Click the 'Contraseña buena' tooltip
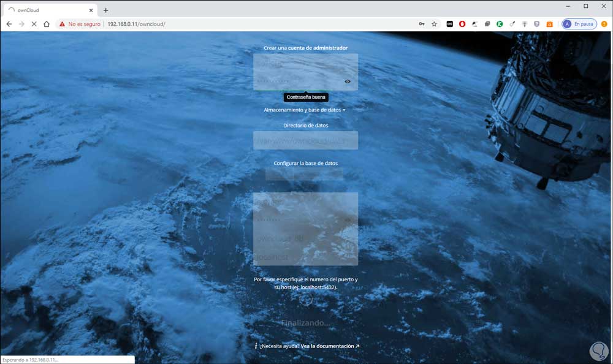The image size is (613, 364). coord(306,97)
